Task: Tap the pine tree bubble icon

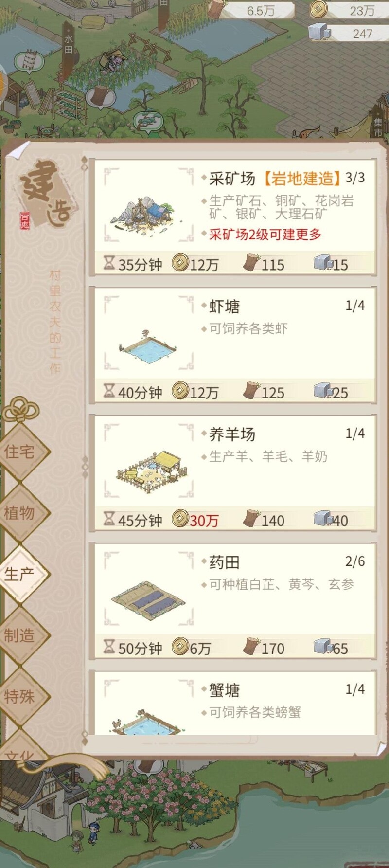Action: (x=147, y=122)
